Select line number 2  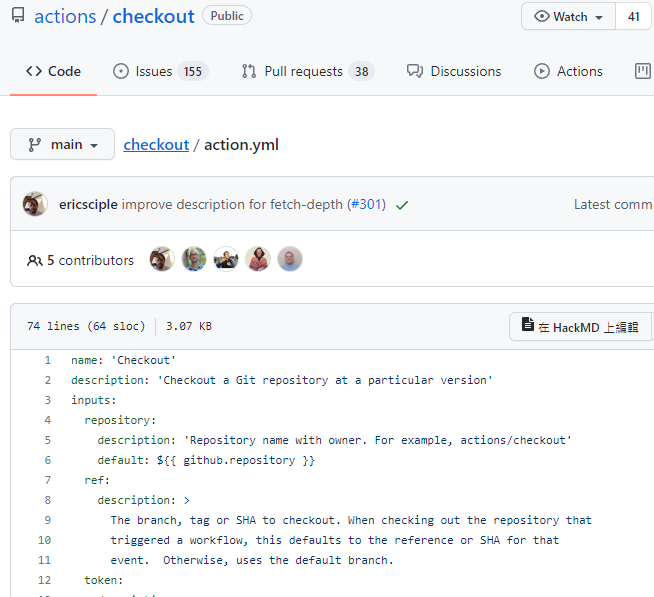pos(48,380)
